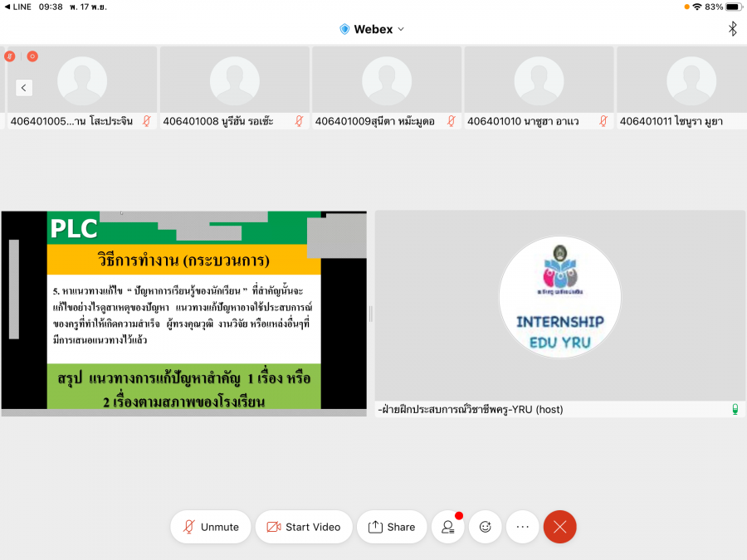
Task: Open the participants list panel
Action: 448,527
